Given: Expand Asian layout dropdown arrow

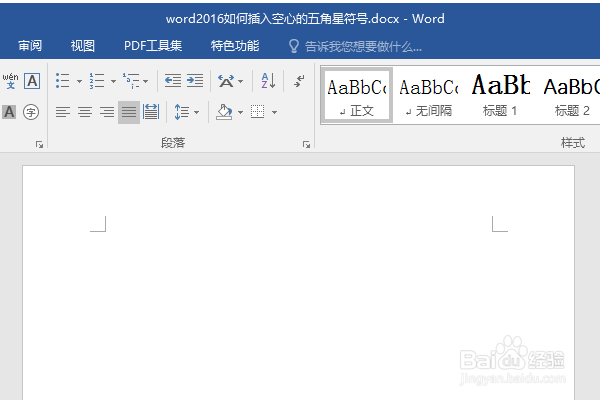Looking at the screenshot, I should [x=240, y=81].
